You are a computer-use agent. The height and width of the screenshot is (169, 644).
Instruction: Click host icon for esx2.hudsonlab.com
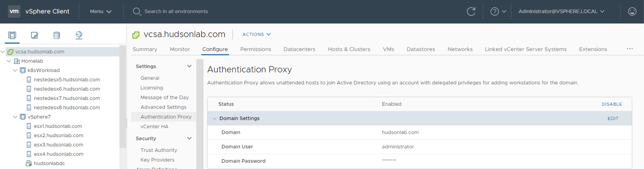29,135
